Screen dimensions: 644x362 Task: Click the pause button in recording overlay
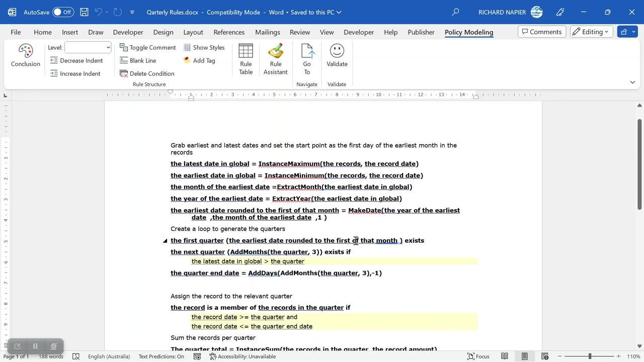point(35,346)
